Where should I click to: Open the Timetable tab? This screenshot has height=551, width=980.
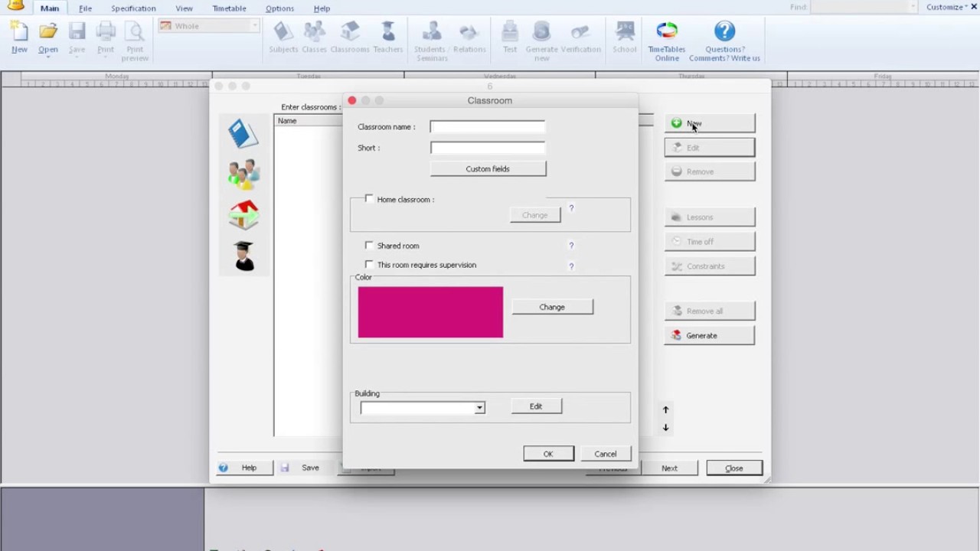[229, 8]
